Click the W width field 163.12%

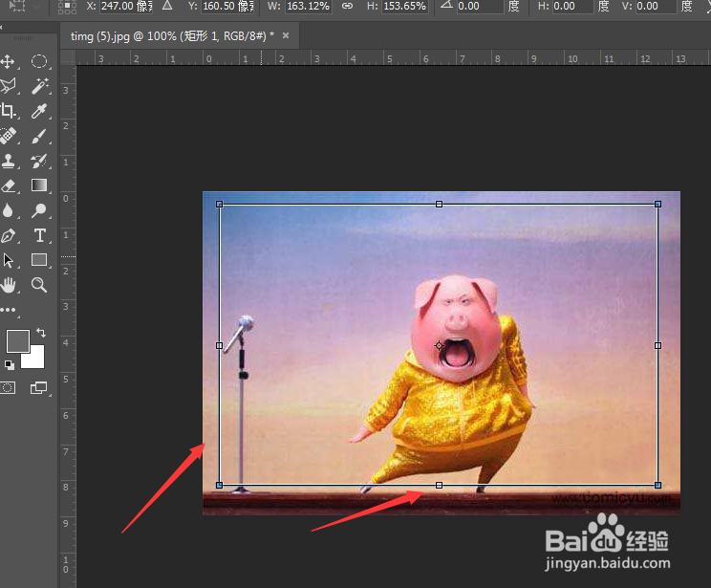(x=309, y=7)
